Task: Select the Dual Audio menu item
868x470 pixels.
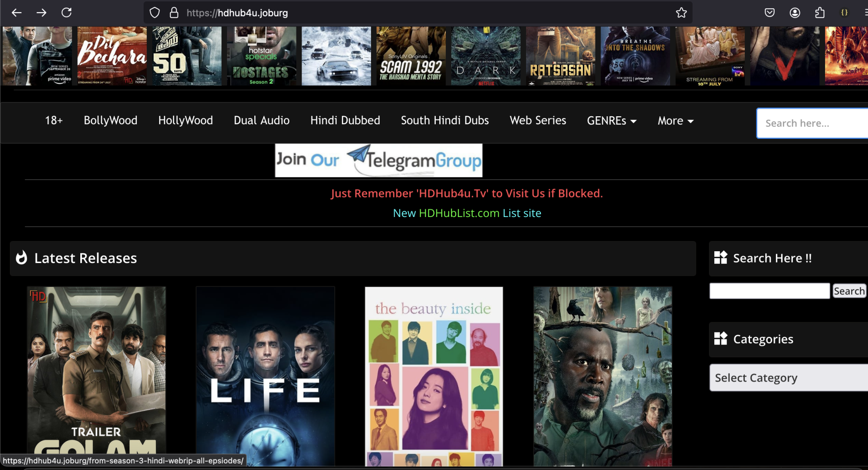Action: (x=261, y=120)
